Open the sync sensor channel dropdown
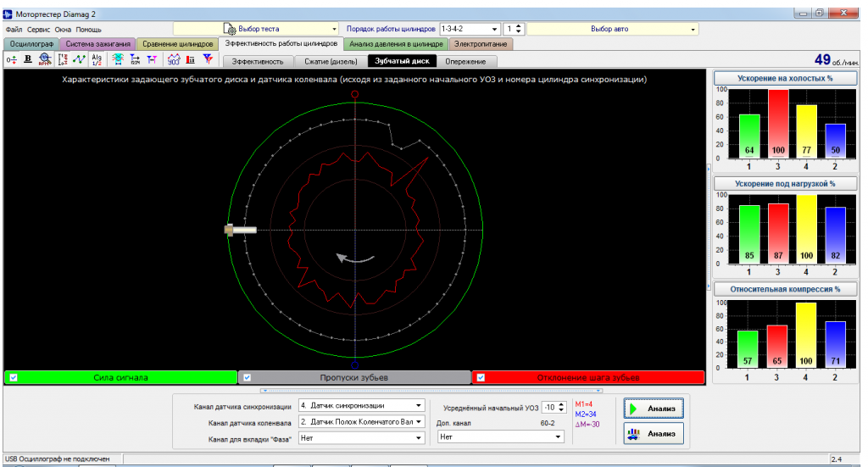Image resolution: width=868 pixels, height=467 pixels. click(361, 406)
